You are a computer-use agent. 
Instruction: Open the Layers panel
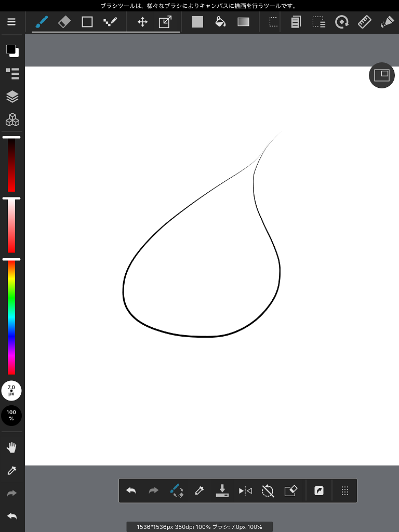(x=12, y=97)
